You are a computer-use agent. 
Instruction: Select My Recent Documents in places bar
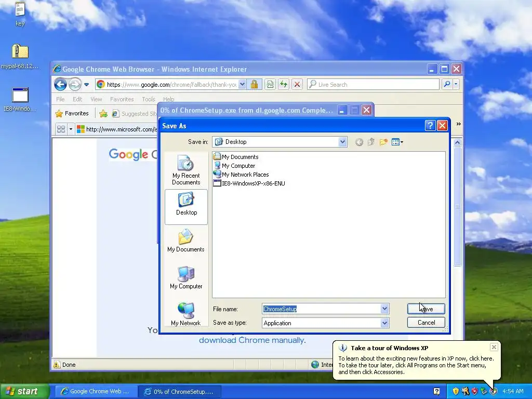[186, 170]
